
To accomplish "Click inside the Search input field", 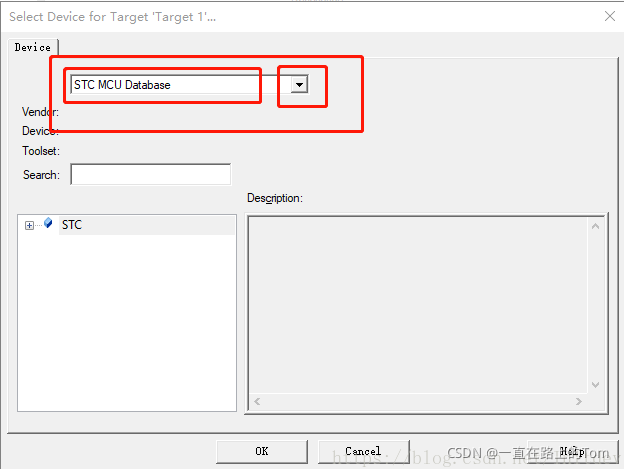I will click(150, 174).
